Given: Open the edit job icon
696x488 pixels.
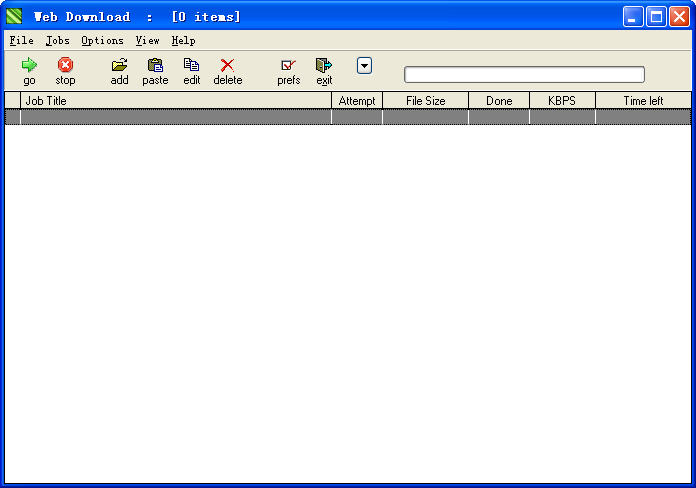Looking at the screenshot, I should pyautogui.click(x=191, y=65).
